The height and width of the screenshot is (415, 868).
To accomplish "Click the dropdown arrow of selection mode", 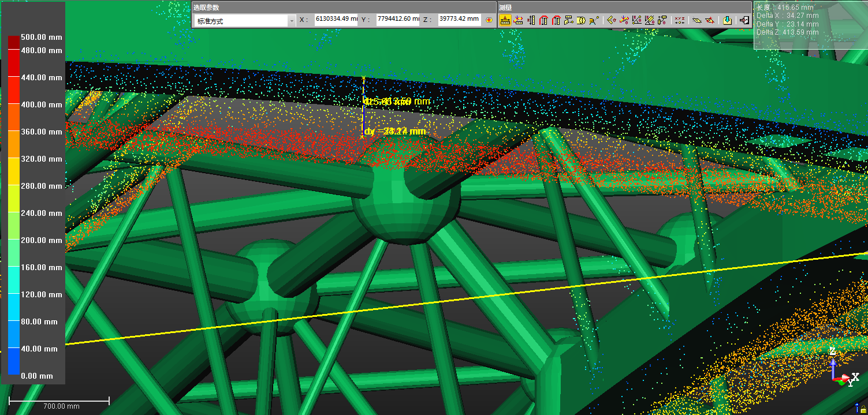I will [291, 21].
